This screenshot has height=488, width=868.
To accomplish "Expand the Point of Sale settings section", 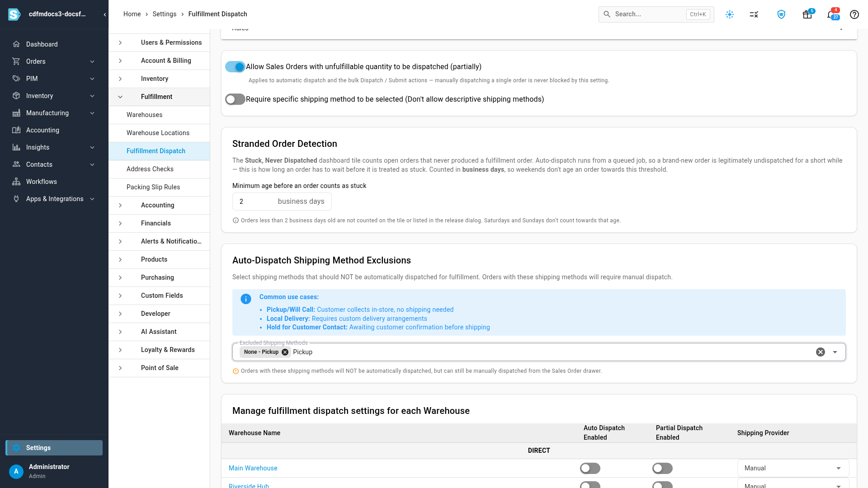I will click(159, 368).
